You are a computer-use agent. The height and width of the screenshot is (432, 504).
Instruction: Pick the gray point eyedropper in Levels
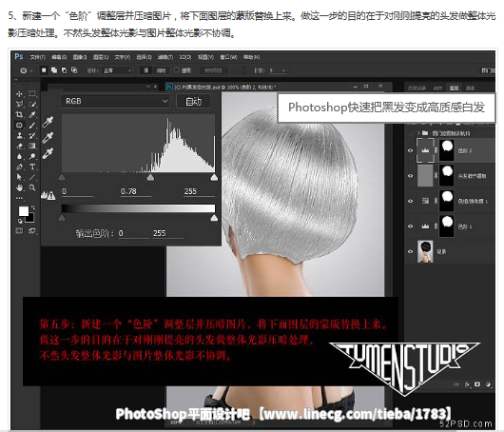coord(48,138)
